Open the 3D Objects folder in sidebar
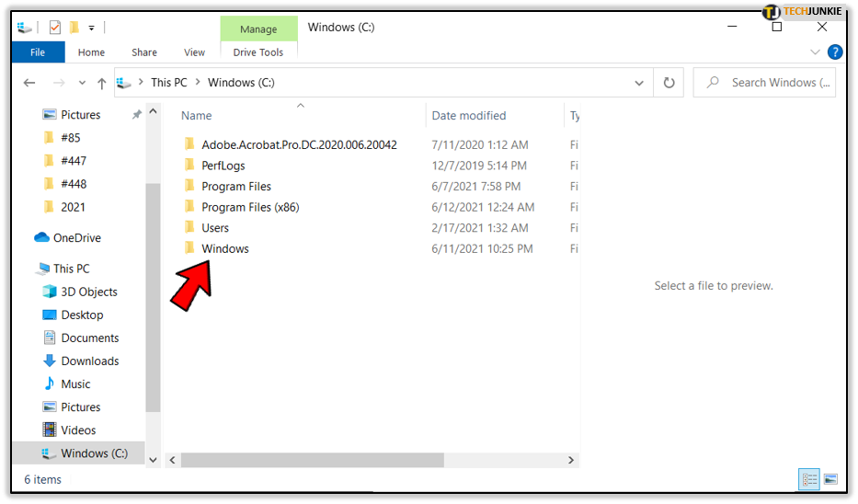Image resolution: width=858 pixels, height=504 pixels. tap(88, 292)
